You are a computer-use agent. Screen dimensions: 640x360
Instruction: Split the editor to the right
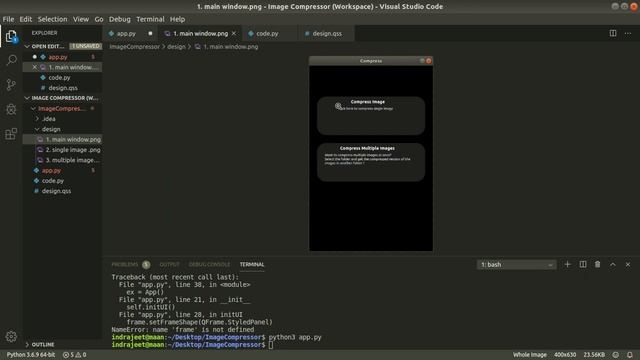tap(613, 33)
